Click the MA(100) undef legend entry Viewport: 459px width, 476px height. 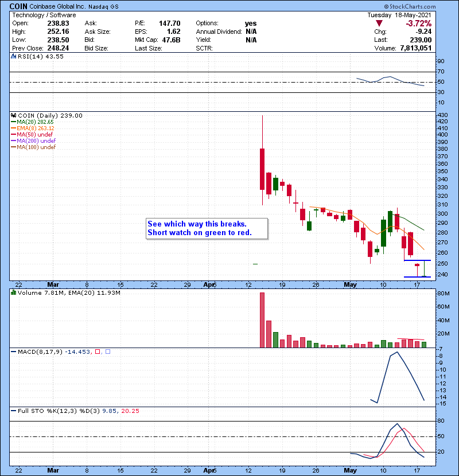tap(36, 147)
